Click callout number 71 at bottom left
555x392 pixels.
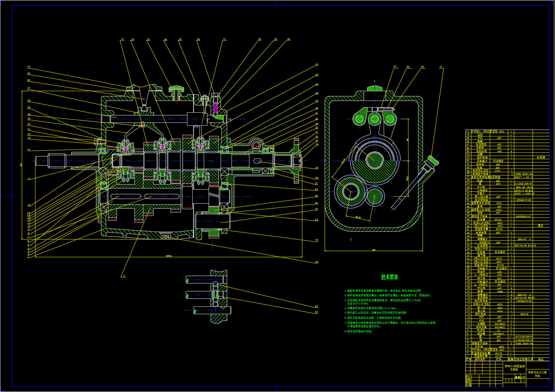[124, 276]
